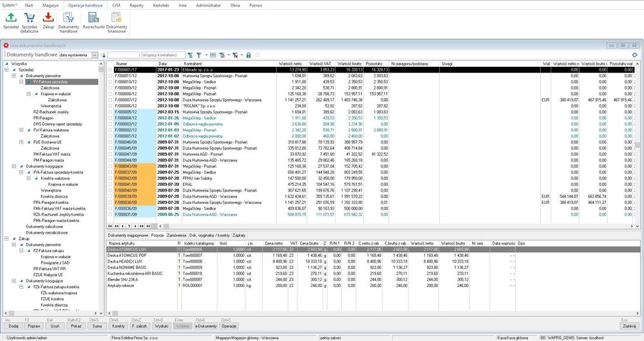Collapse the FW-Faktura walutowa node
Viewport: 644px width, 341px height.
point(21,130)
